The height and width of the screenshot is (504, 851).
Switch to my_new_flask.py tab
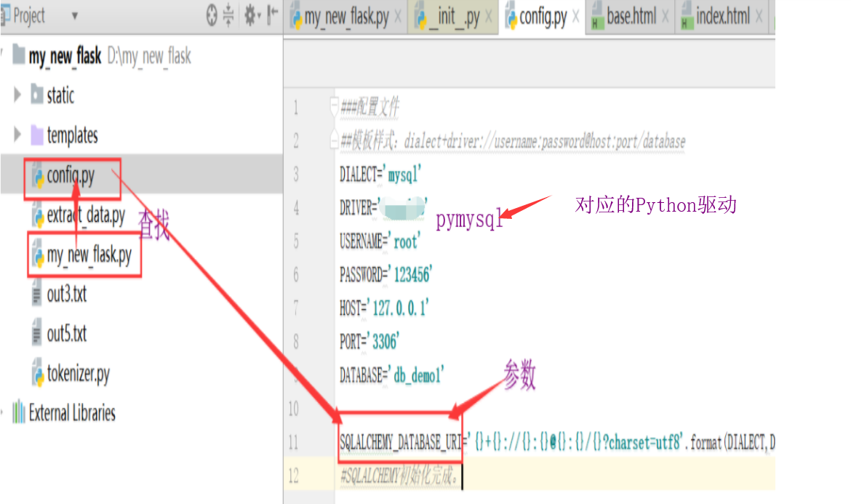point(345,17)
